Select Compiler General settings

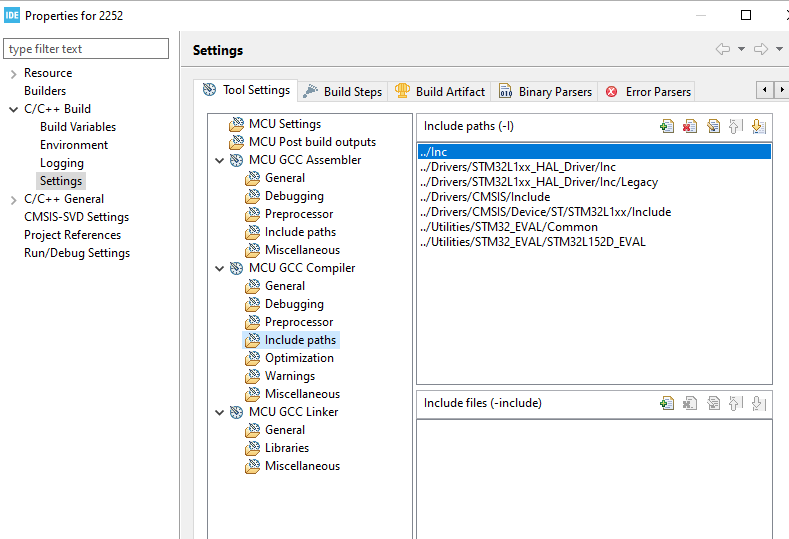(x=285, y=286)
